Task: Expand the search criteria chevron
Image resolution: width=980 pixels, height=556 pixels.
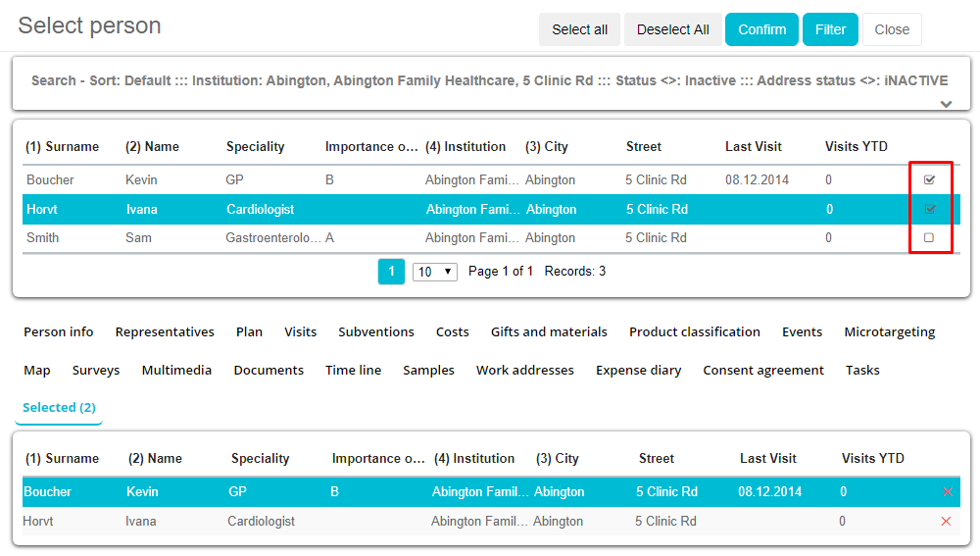Action: tap(945, 103)
